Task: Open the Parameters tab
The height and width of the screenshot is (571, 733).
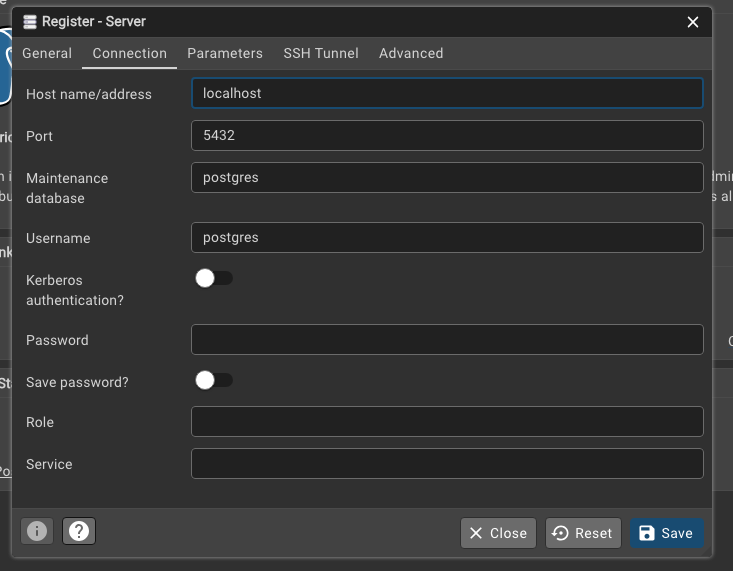Action: (225, 53)
